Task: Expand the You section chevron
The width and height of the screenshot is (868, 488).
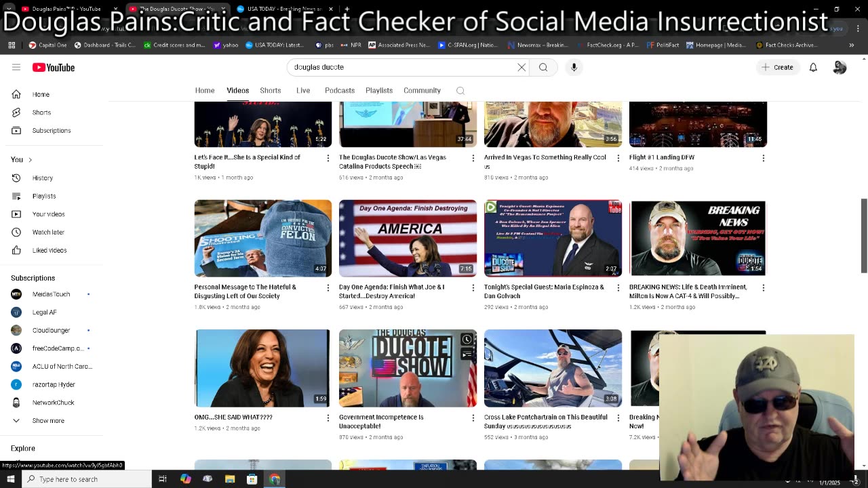Action: (30, 159)
